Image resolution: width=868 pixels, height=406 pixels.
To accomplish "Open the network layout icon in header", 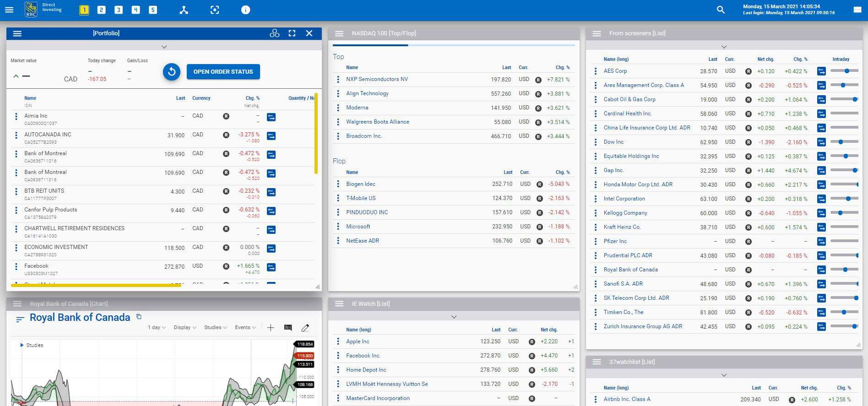I will click(184, 10).
